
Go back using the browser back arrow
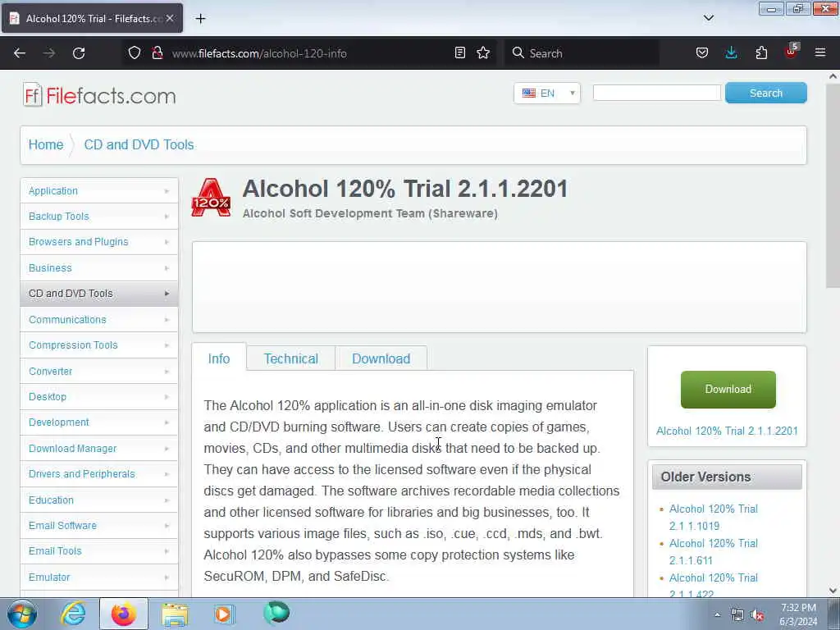click(20, 53)
